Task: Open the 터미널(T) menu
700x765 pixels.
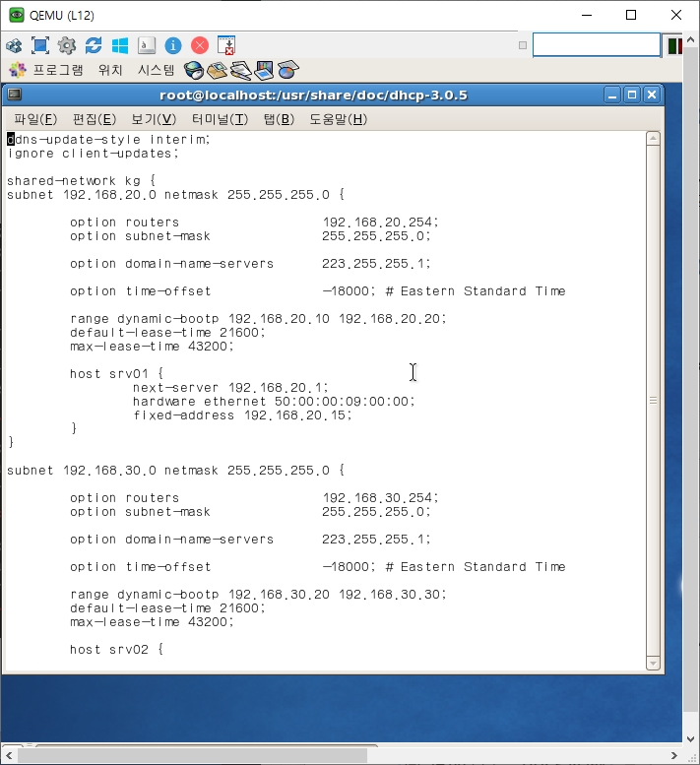Action: tap(220, 119)
